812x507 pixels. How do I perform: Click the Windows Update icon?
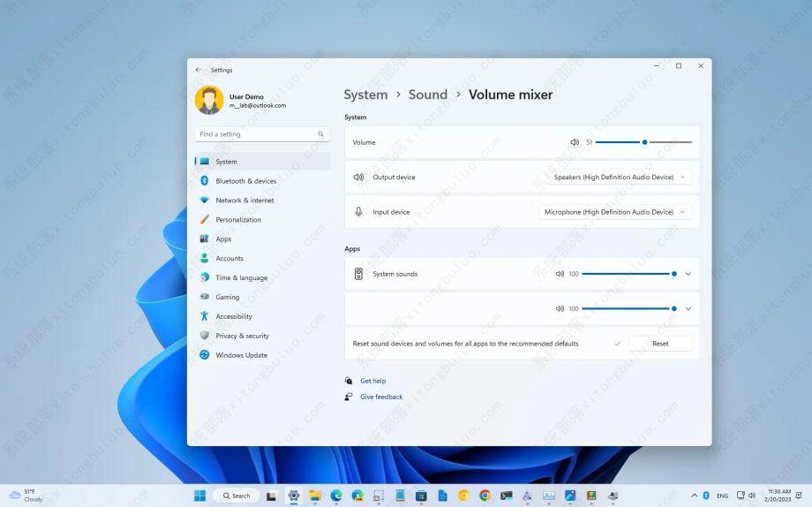pos(205,355)
